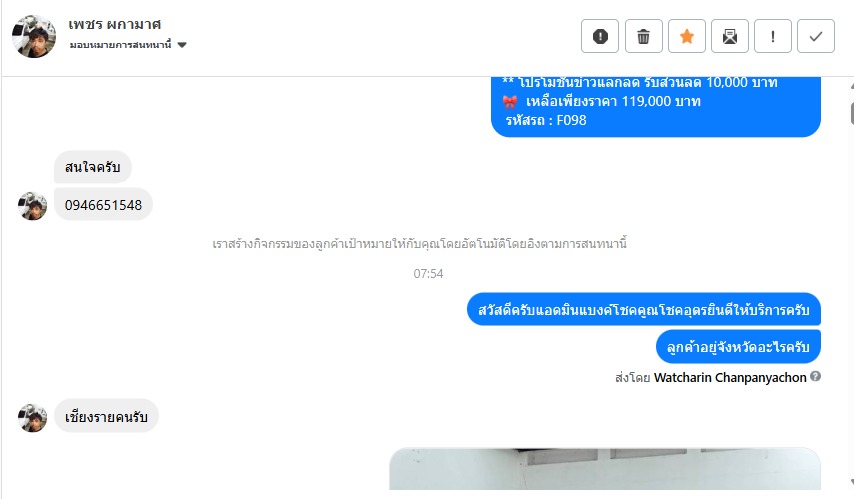
Task: Mark conversation as unread envelope icon
Action: tap(730, 36)
